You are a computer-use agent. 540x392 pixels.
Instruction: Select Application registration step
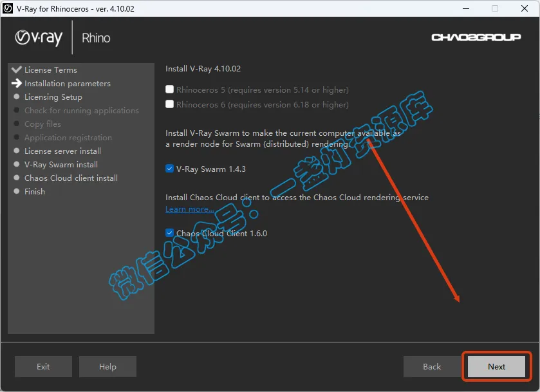[x=68, y=138]
